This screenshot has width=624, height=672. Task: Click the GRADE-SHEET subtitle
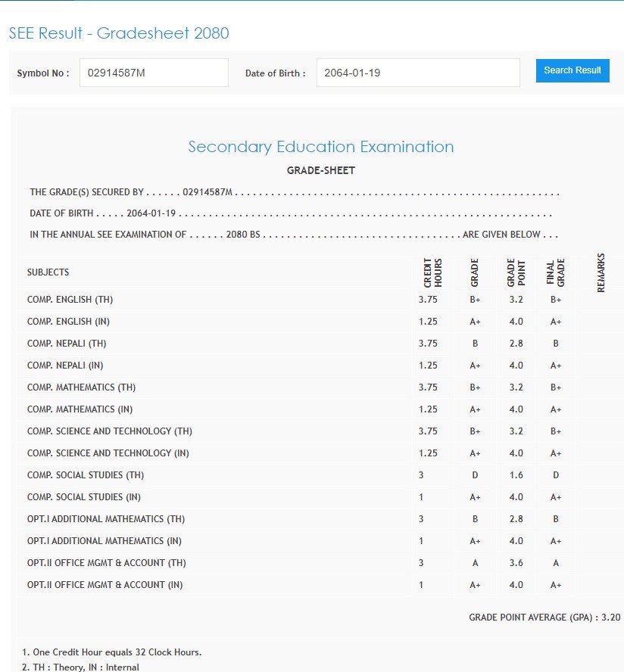320,170
